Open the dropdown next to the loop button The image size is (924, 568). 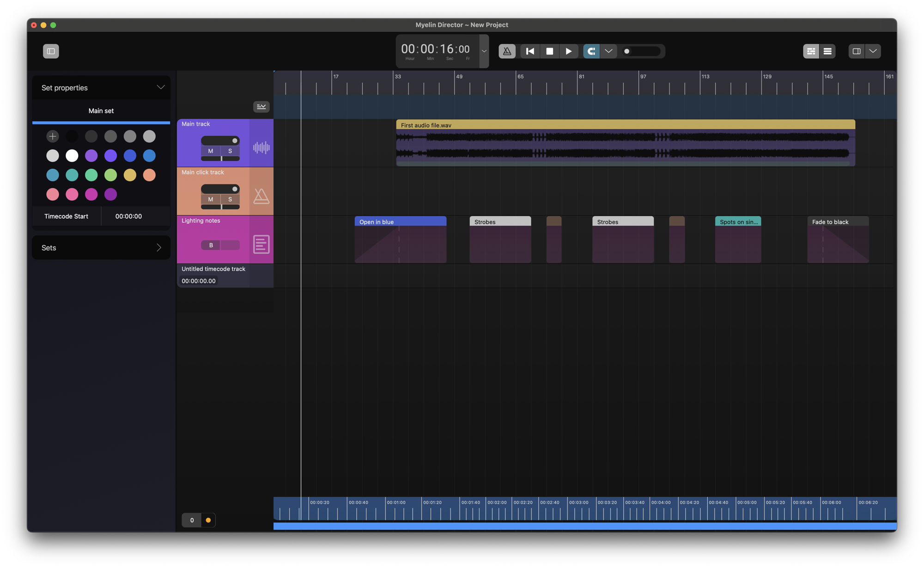(x=608, y=51)
